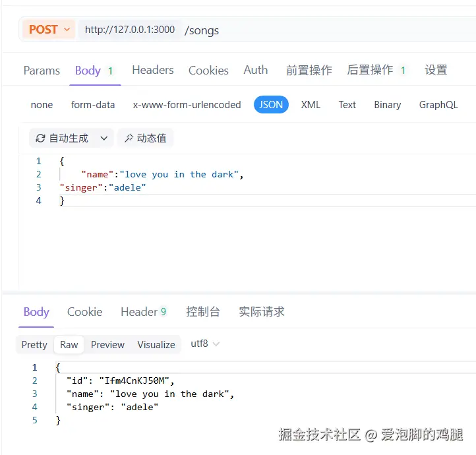Screen dimensions: 476x455
Task: Open the 实际请求 actual request tab
Action: 261,312
